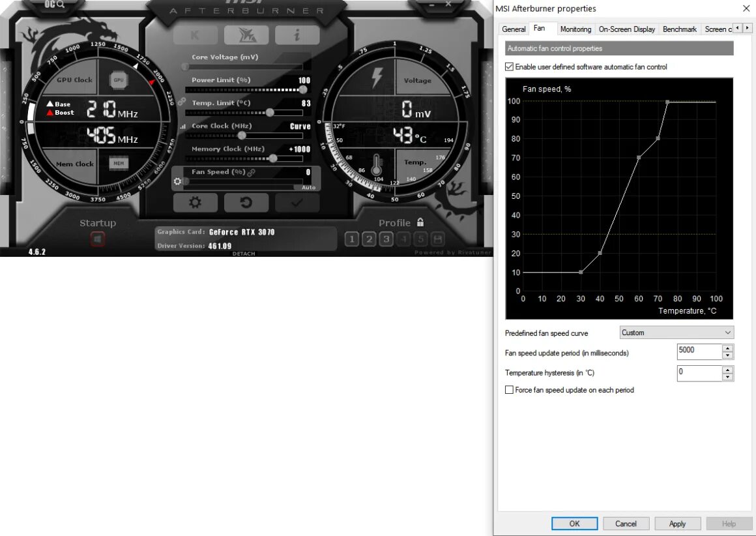The height and width of the screenshot is (536, 756).
Task: Click the MEM chip icon in the gauge
Action: tap(119, 164)
